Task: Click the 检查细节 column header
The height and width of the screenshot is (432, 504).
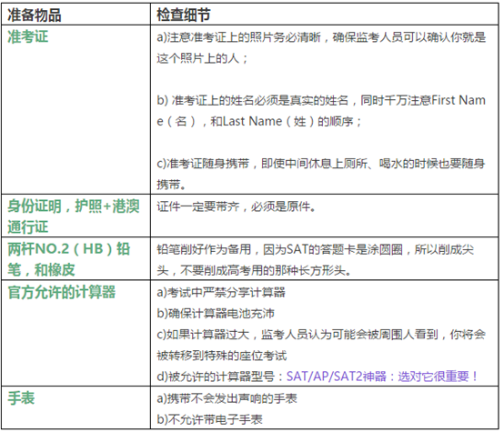Action: [x=184, y=15]
